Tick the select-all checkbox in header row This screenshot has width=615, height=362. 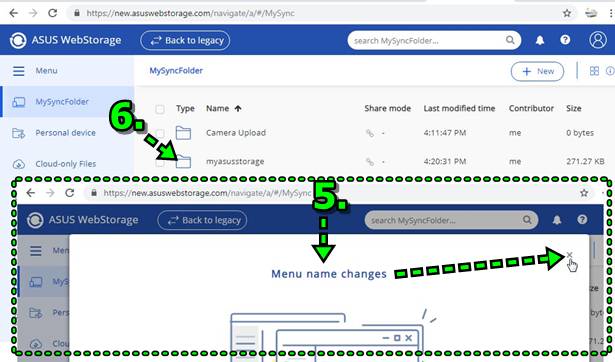pos(160,109)
